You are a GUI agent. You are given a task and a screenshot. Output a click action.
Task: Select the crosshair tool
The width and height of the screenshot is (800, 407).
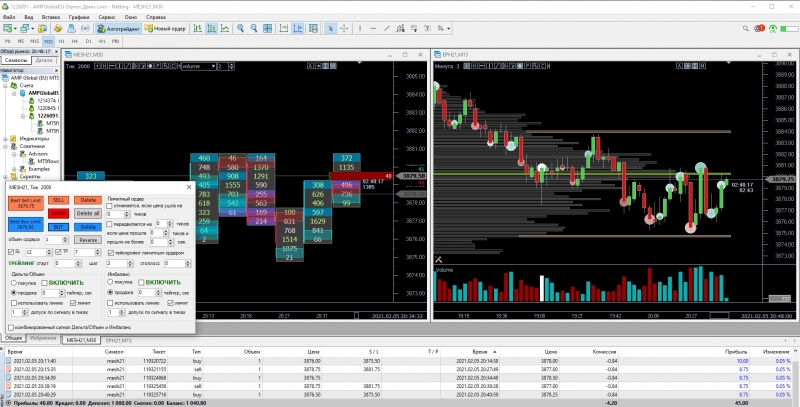click(x=343, y=29)
